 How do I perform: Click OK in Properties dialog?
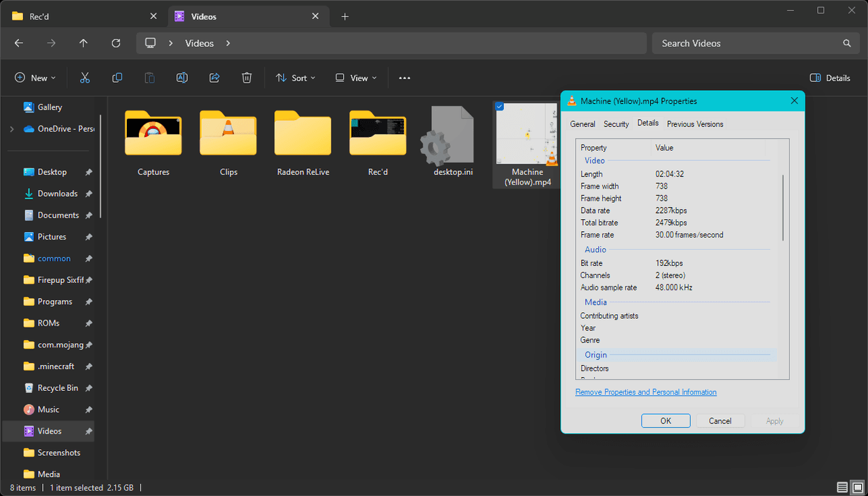pos(665,421)
